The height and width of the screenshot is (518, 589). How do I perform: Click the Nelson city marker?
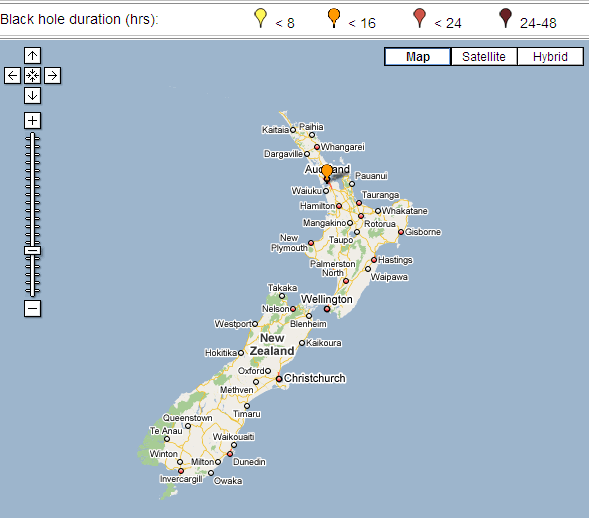tap(293, 309)
